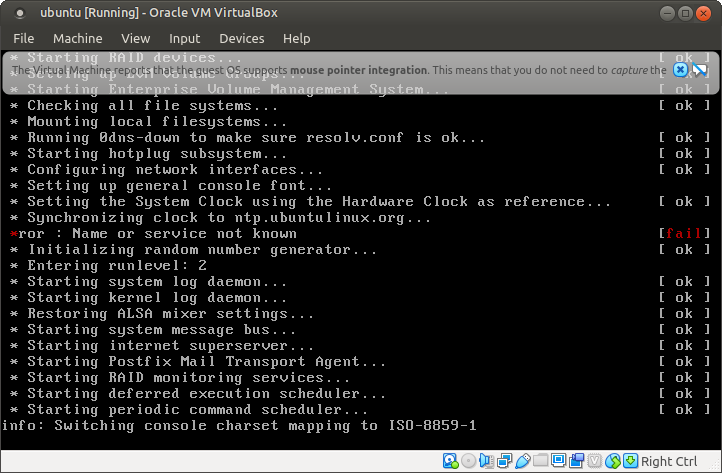Click the window icon left of the title
722x473 pixels.
(x=20, y=13)
